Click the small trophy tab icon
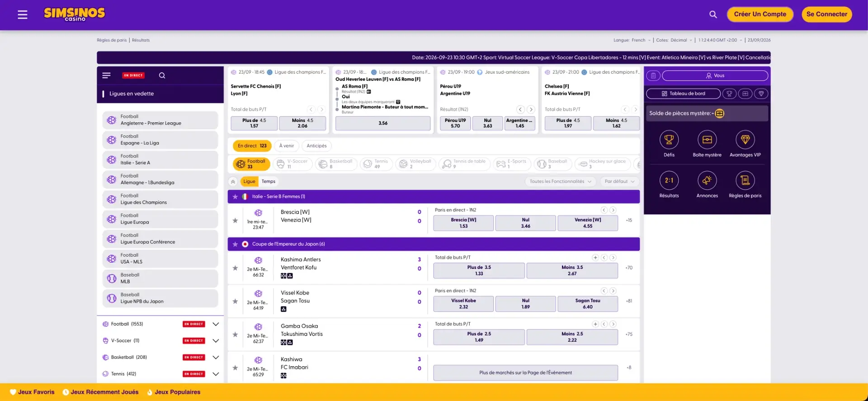The width and height of the screenshot is (868, 401). (729, 93)
